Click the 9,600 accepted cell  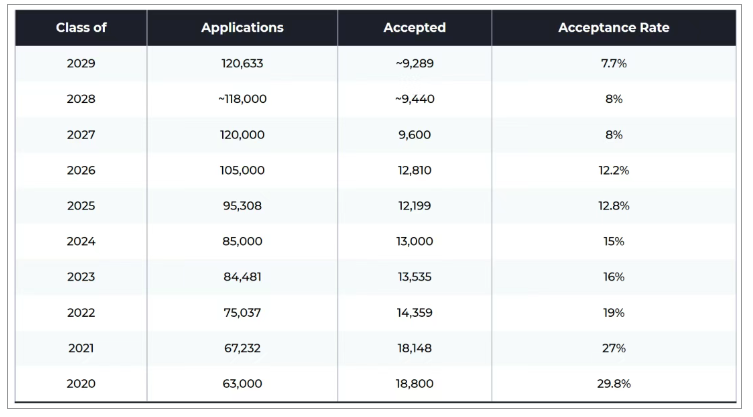[x=414, y=135]
